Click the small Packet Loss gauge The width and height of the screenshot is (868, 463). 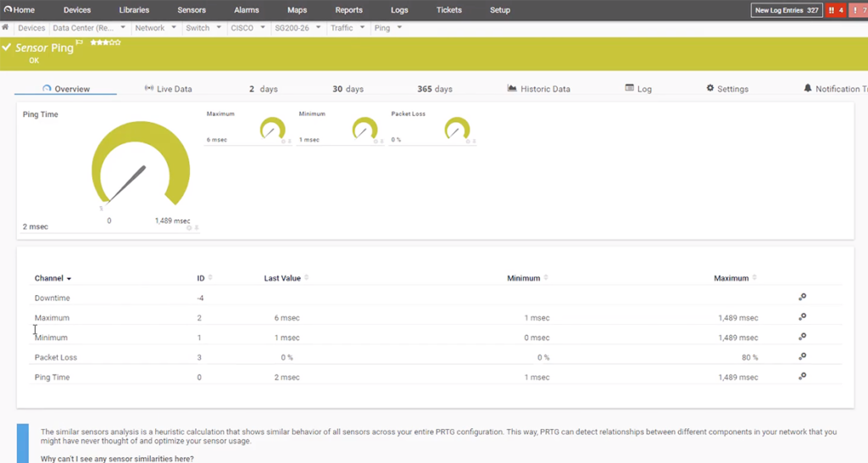[x=456, y=130]
